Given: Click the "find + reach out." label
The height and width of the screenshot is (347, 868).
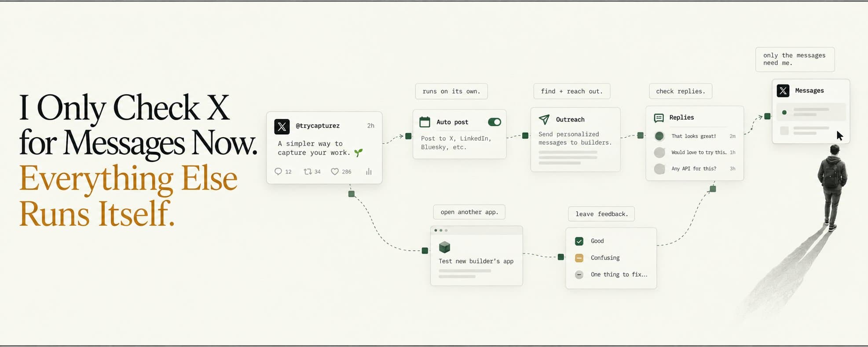Looking at the screenshot, I should 572,91.
